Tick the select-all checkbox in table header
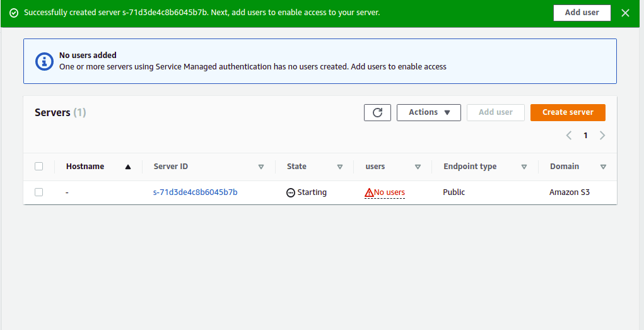 click(x=38, y=166)
